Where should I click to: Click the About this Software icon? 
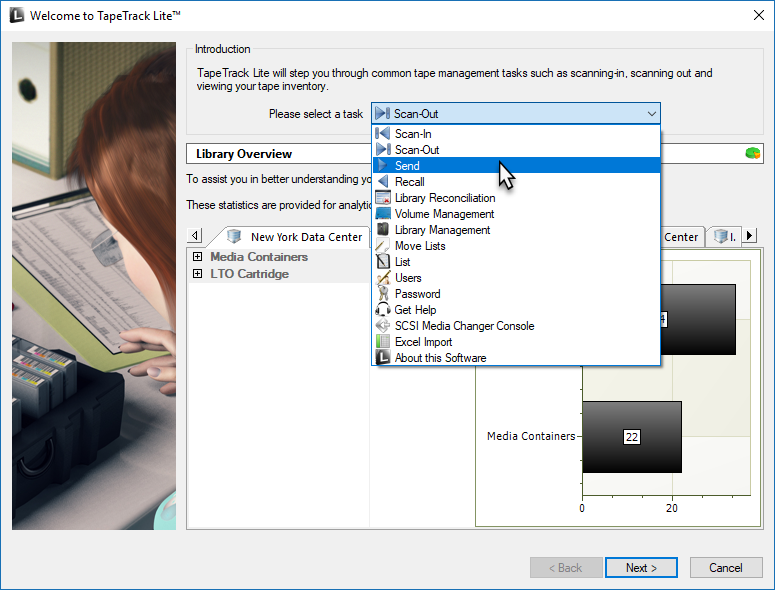(383, 357)
